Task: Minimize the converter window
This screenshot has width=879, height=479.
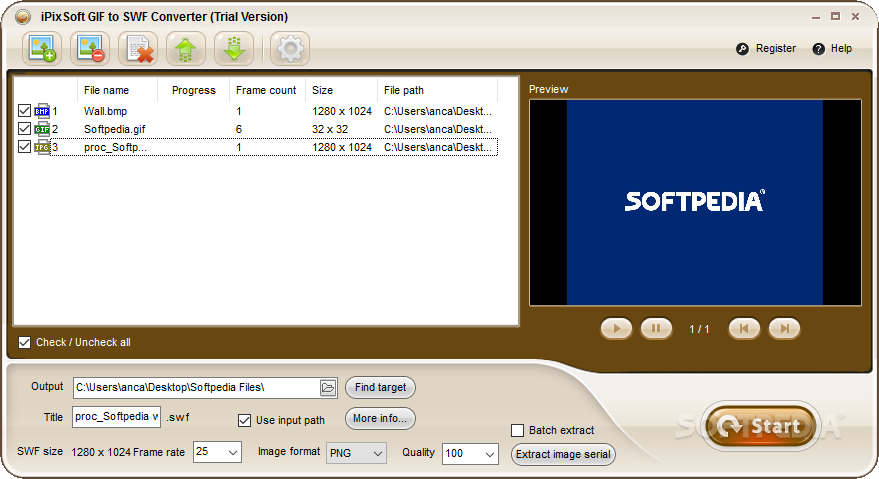Action: (816, 17)
